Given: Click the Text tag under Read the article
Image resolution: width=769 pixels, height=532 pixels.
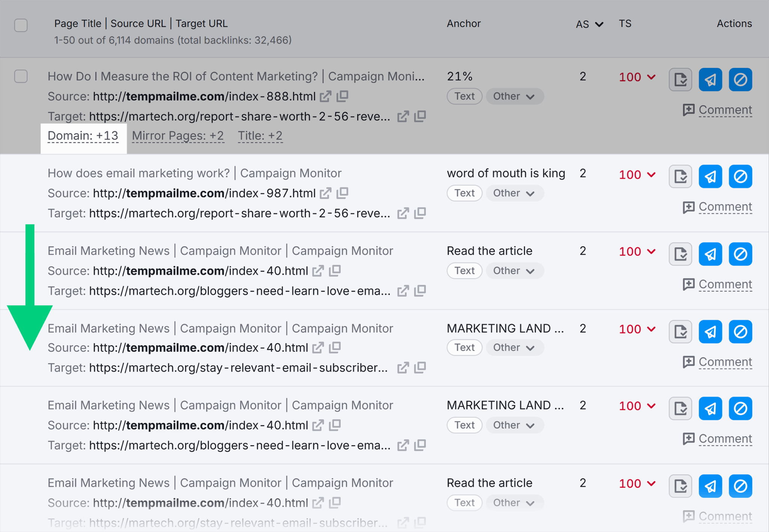Looking at the screenshot, I should pos(464,270).
